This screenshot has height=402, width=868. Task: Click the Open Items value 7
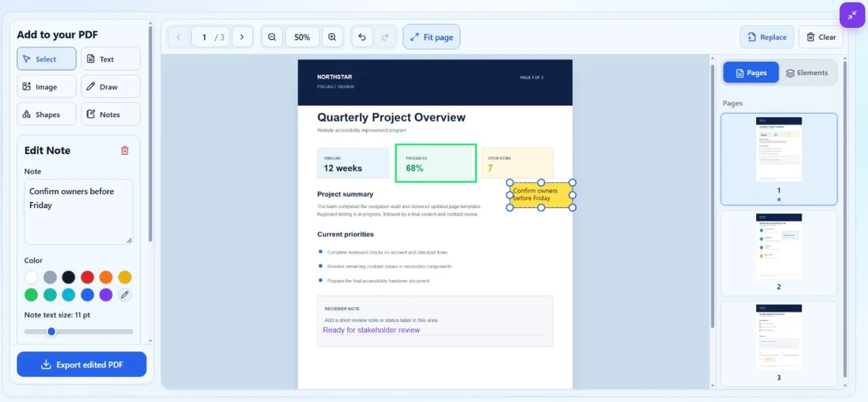click(490, 168)
